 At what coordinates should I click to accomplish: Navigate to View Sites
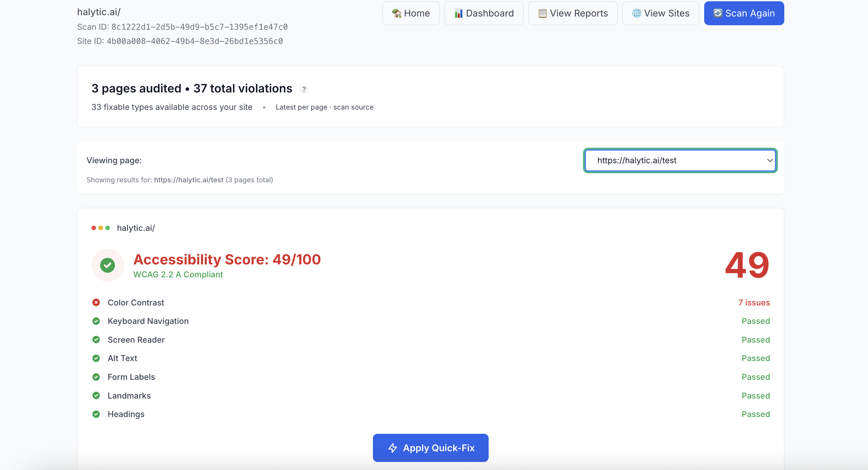[661, 13]
